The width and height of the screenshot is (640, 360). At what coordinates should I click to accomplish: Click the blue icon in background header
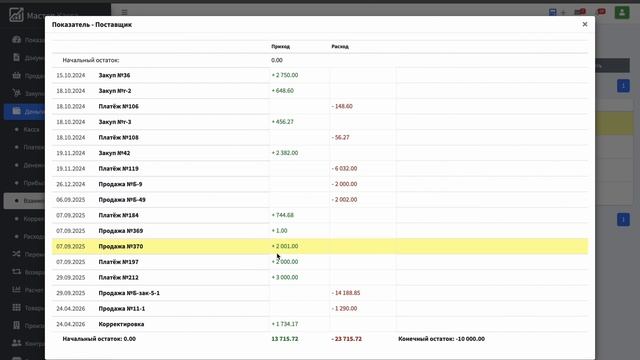click(x=553, y=12)
